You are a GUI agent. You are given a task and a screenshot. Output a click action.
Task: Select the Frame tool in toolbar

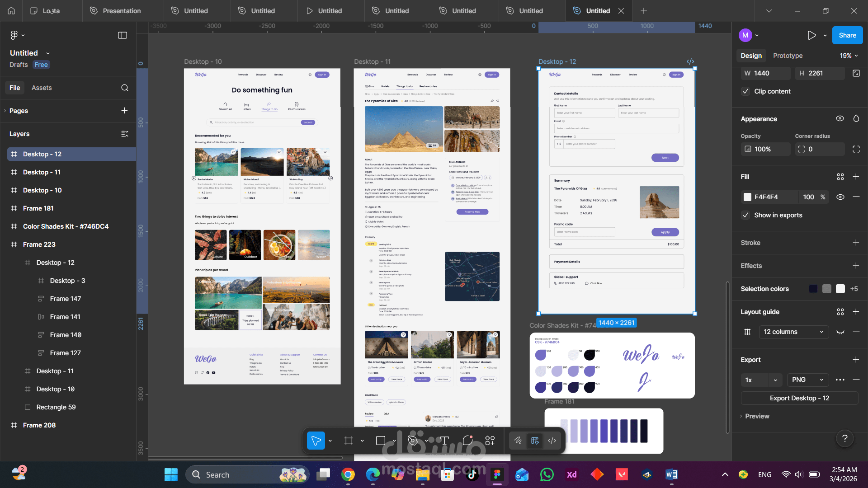(348, 441)
